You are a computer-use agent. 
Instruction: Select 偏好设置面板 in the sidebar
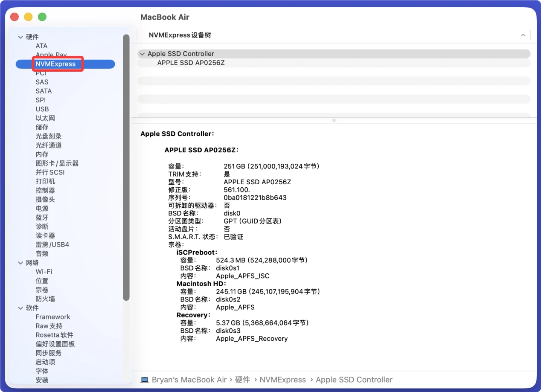55,344
